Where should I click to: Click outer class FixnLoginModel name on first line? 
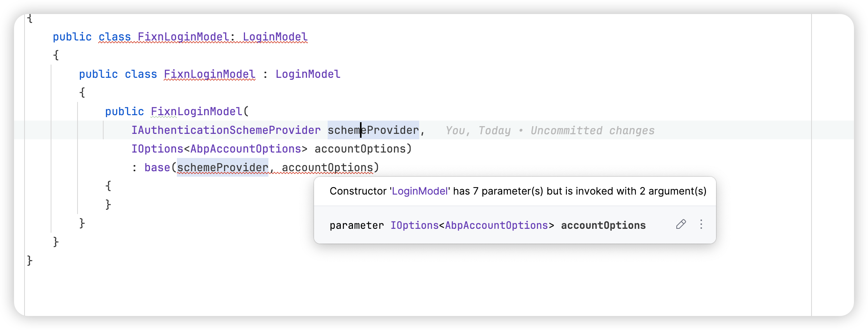(183, 37)
